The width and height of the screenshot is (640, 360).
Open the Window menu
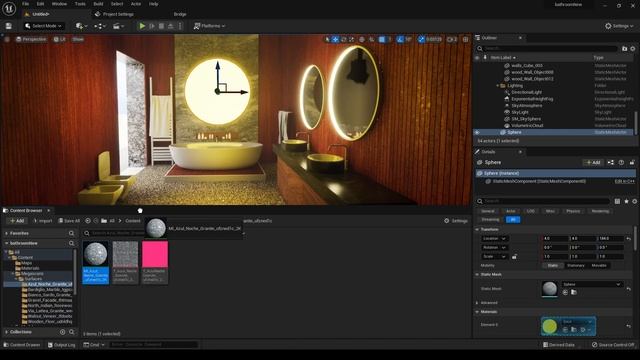tap(60, 4)
